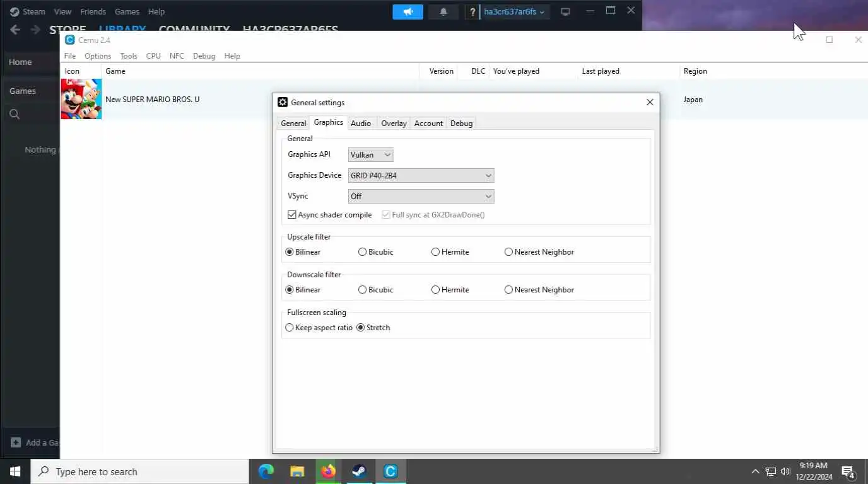Open the Graphics API dropdown
The height and width of the screenshot is (484, 868).
pos(370,155)
